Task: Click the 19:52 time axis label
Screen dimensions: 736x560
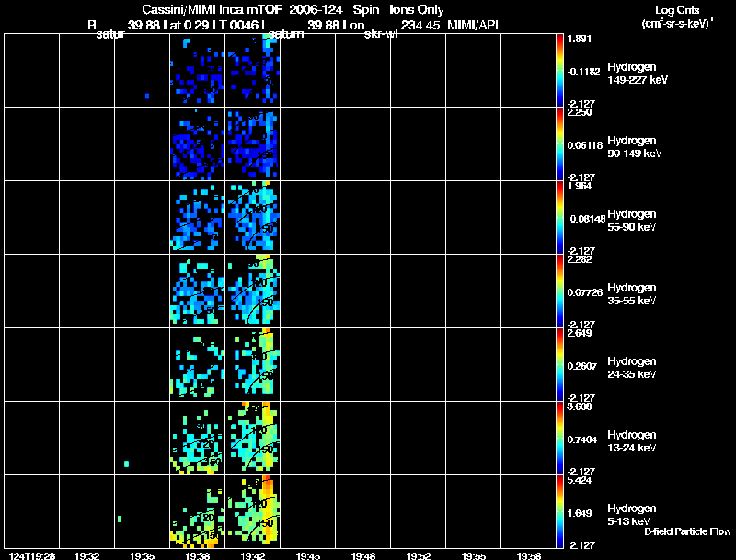Action: click(x=418, y=555)
